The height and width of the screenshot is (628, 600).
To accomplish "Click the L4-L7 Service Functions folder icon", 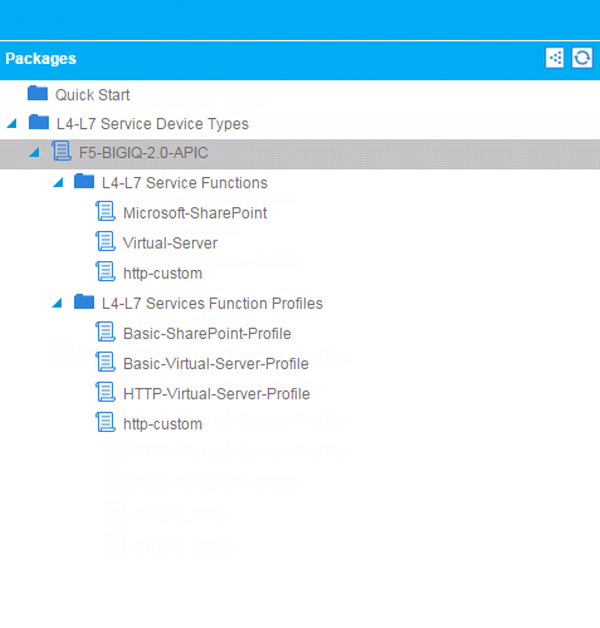I will (84, 182).
